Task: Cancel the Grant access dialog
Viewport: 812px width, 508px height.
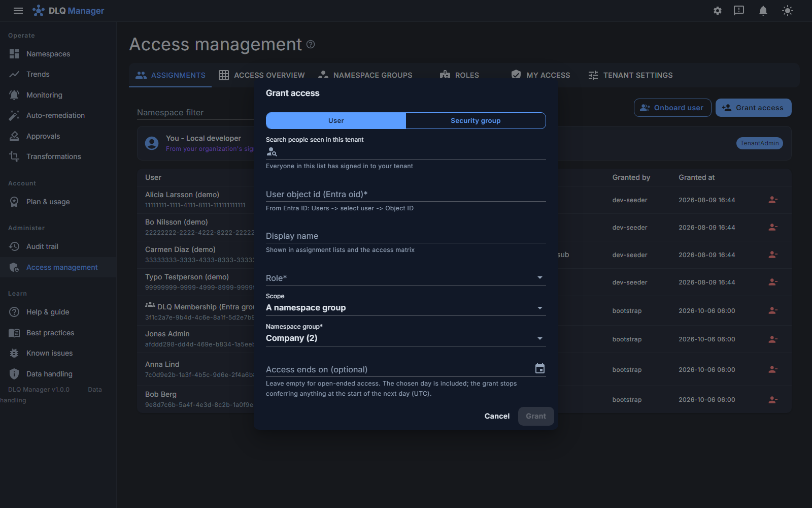Action: pos(497,416)
